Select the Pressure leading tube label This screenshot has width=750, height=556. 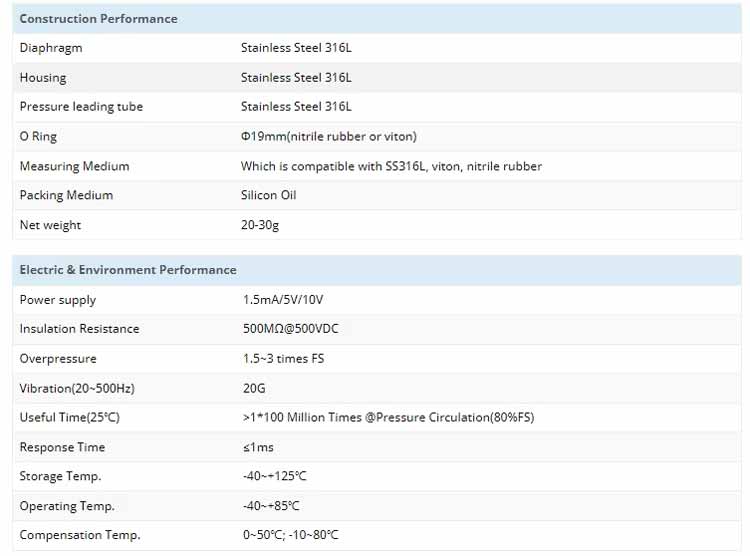point(81,107)
